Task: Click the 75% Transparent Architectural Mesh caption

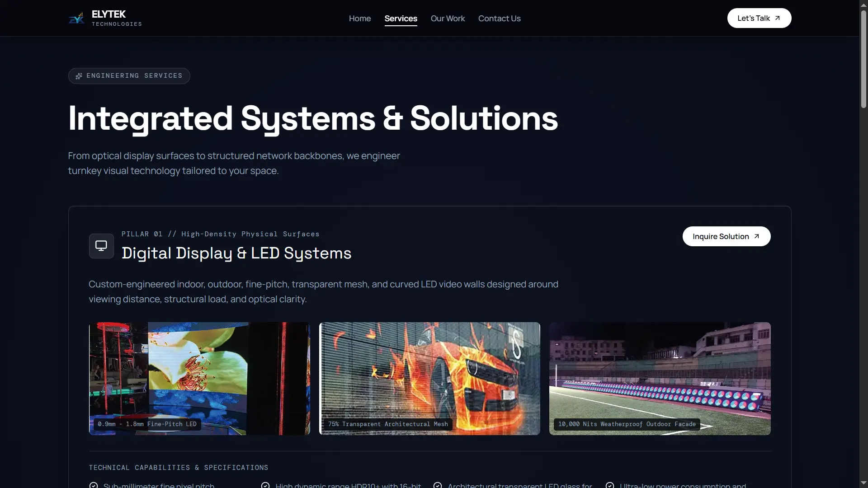Action: tap(388, 424)
